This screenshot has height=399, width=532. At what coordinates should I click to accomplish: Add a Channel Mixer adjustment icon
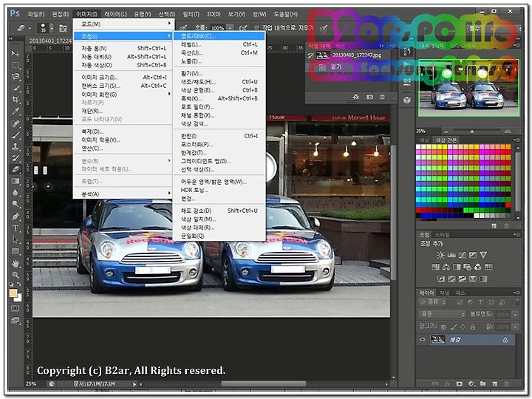(478, 267)
